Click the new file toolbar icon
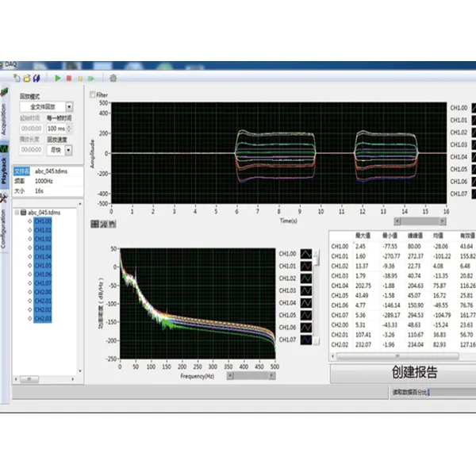Viewport: 476px width, 476px height. (17, 79)
